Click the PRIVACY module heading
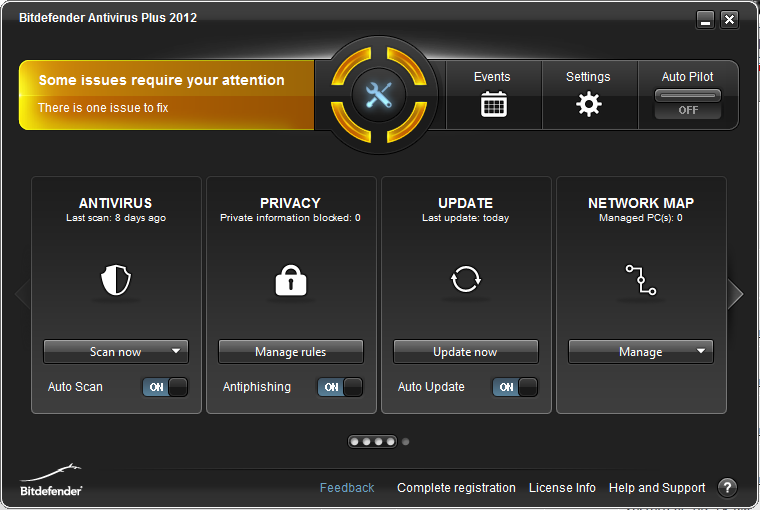The image size is (760, 510). coord(290,203)
